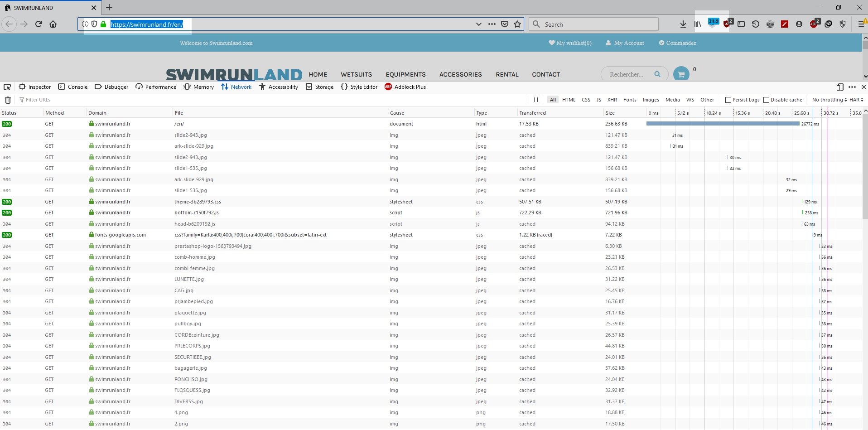
Task: Open the Firefox hamburger menu
Action: (x=861, y=24)
